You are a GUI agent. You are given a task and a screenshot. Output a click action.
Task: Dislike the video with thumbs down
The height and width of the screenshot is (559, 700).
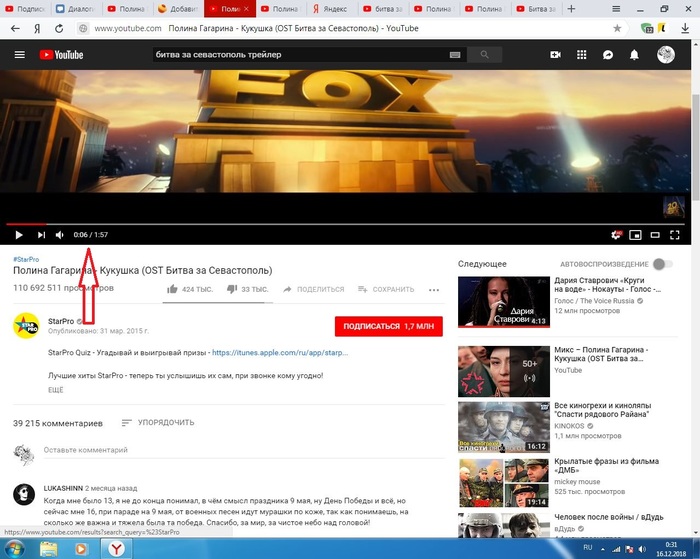232,289
